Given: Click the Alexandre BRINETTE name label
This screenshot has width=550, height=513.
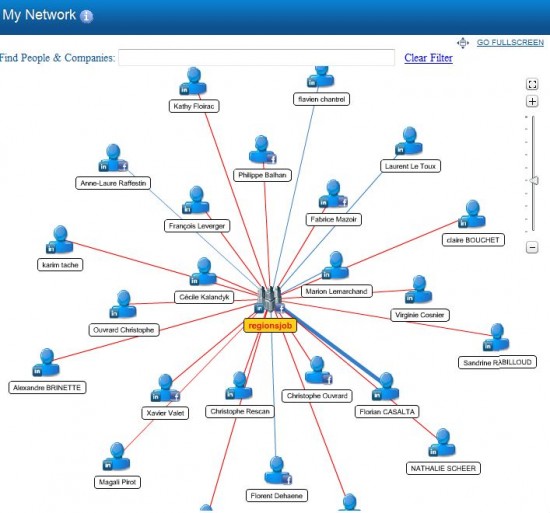Looking at the screenshot, I should pyautogui.click(x=47, y=387).
